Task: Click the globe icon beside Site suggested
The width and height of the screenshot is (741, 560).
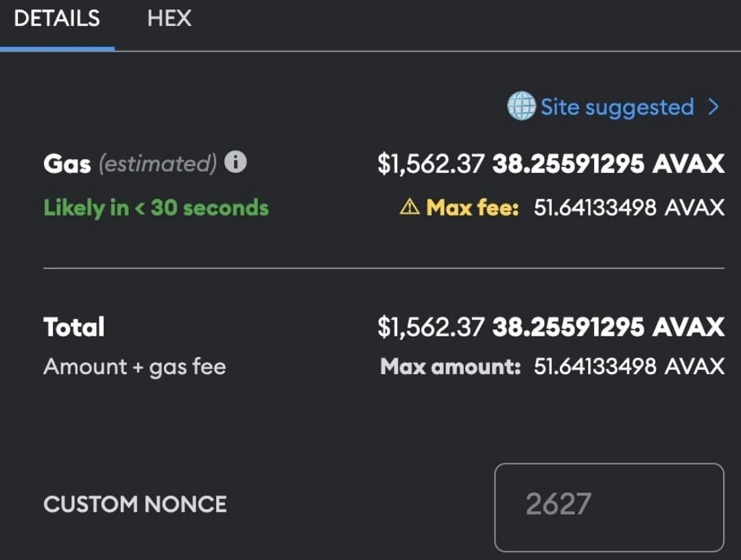Action: (521, 107)
